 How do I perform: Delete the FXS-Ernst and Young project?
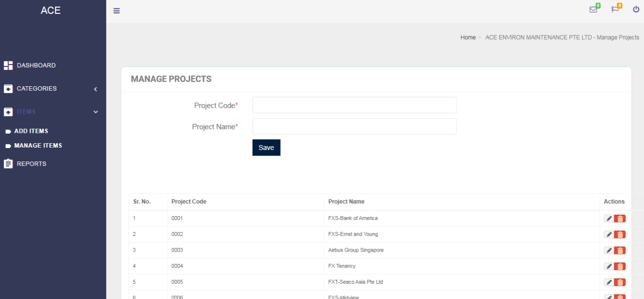[x=620, y=234]
